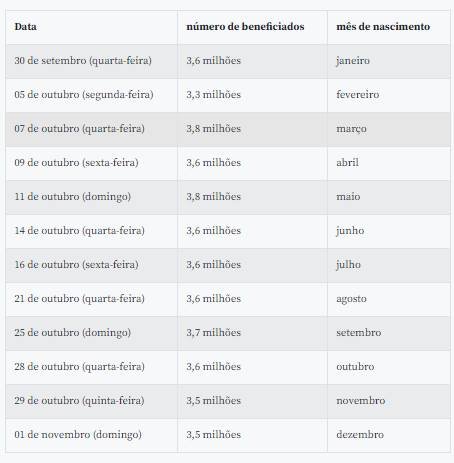The height and width of the screenshot is (463, 454).
Task: Select the 16 de outubro (sexta-feira) cell
Action: (92, 265)
